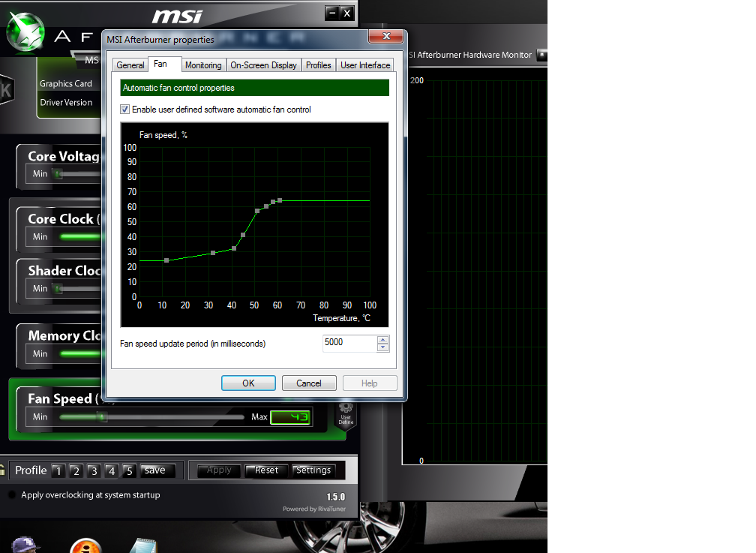The width and height of the screenshot is (756, 553).
Task: Click the Shader Clock slider thumb
Action: pyautogui.click(x=58, y=289)
